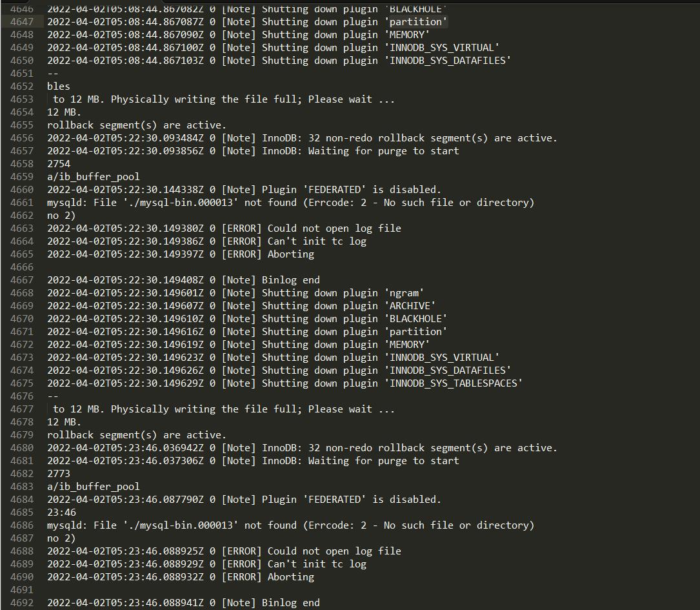Click 'Aborting' error on line 4690

(x=290, y=577)
